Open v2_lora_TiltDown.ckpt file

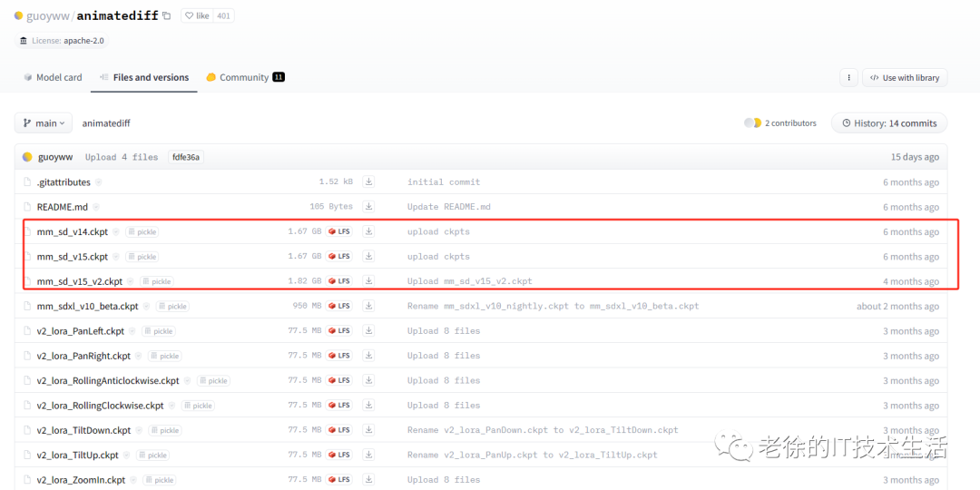(x=83, y=430)
